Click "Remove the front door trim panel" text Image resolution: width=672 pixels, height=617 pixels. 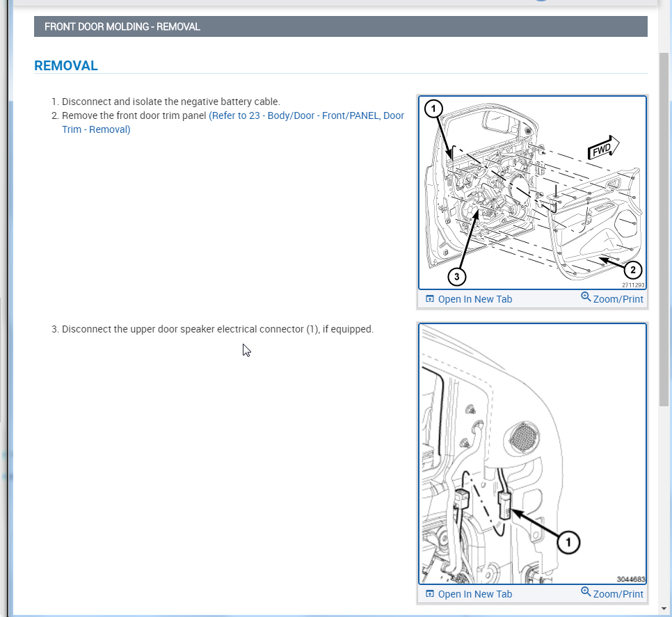click(x=134, y=115)
